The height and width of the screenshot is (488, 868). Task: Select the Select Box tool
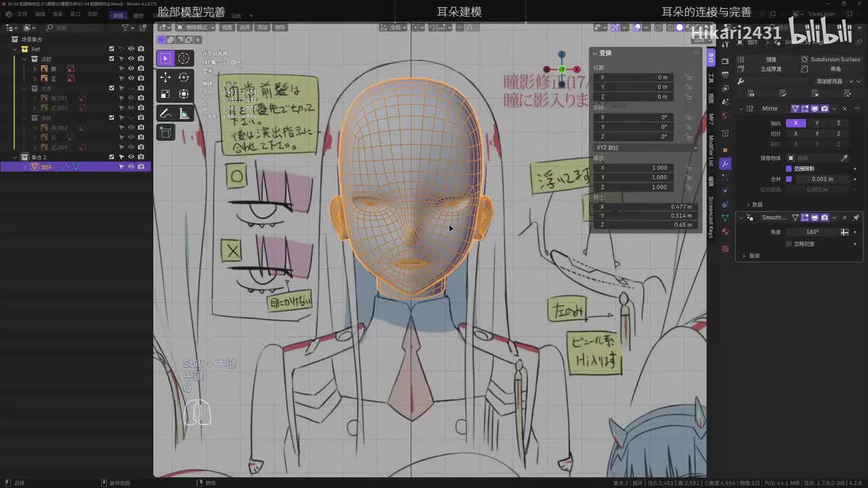tap(165, 59)
